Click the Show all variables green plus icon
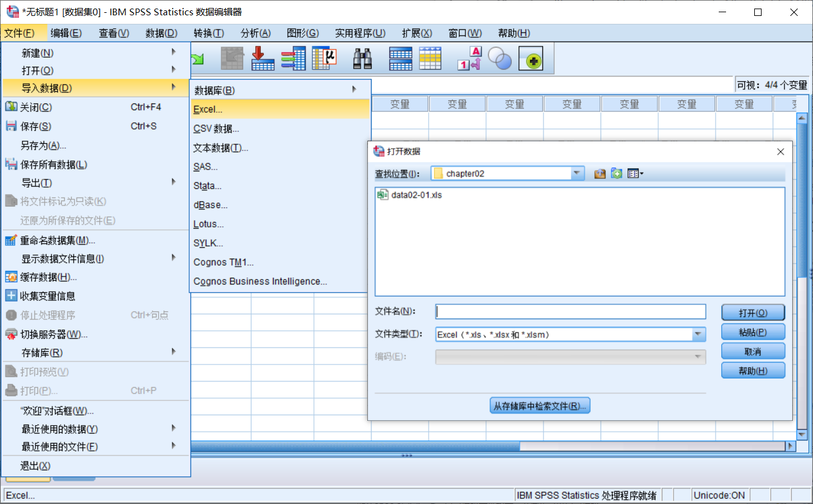 [x=531, y=59]
